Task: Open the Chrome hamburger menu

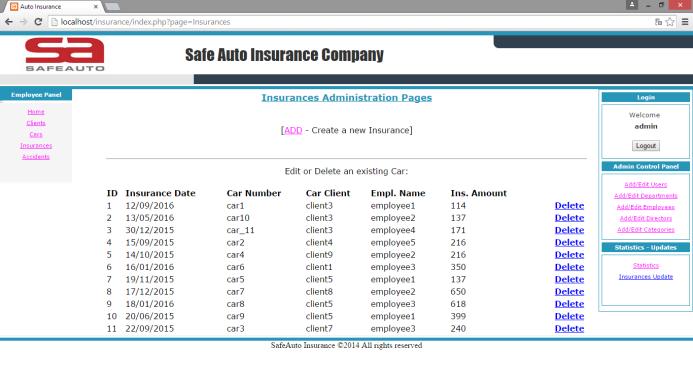Action: tap(685, 22)
